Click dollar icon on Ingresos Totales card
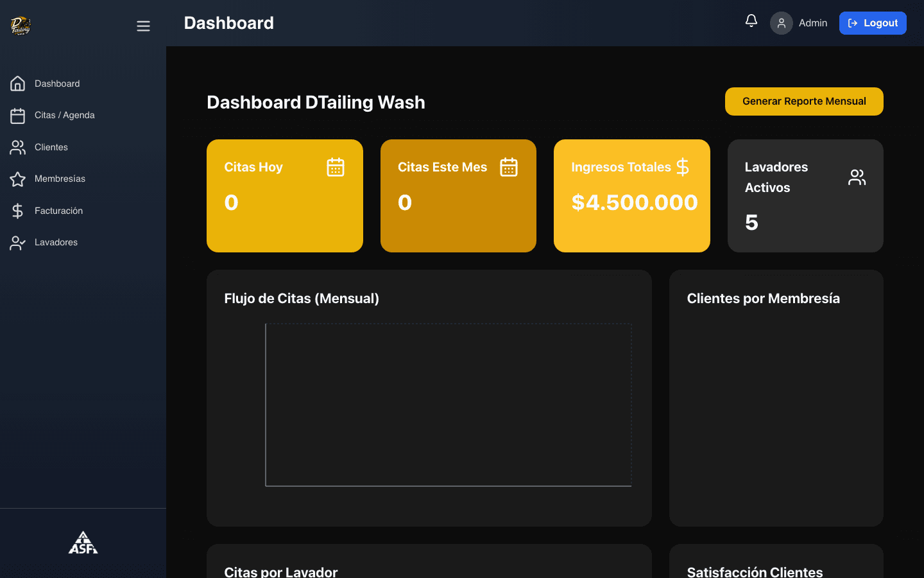This screenshot has width=924, height=578. click(x=683, y=167)
